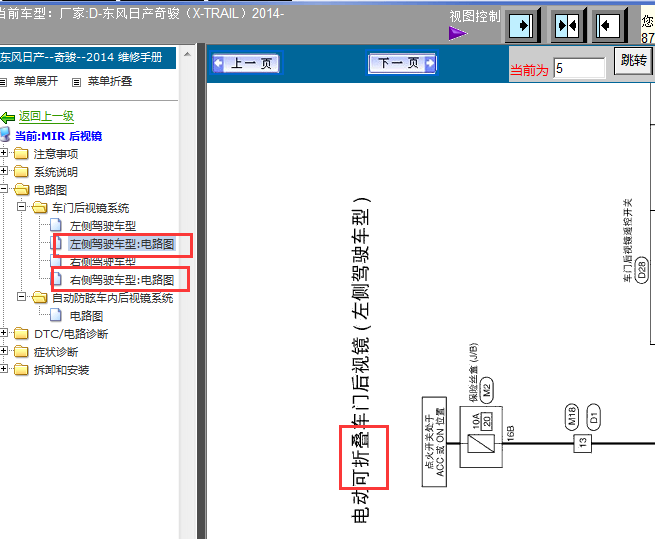Image resolution: width=655 pixels, height=539 pixels.
Task: Go to previous page with 上一页
Action: coord(248,64)
